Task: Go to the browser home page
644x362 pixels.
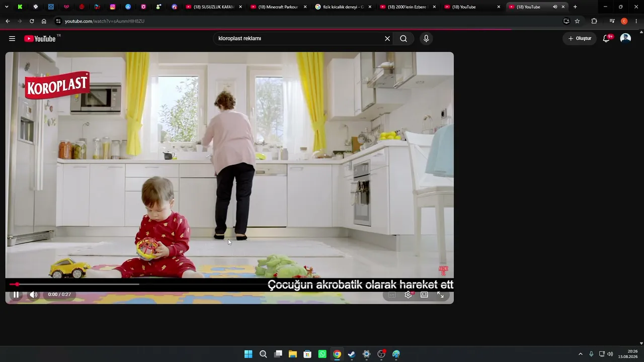Action: click(44, 21)
